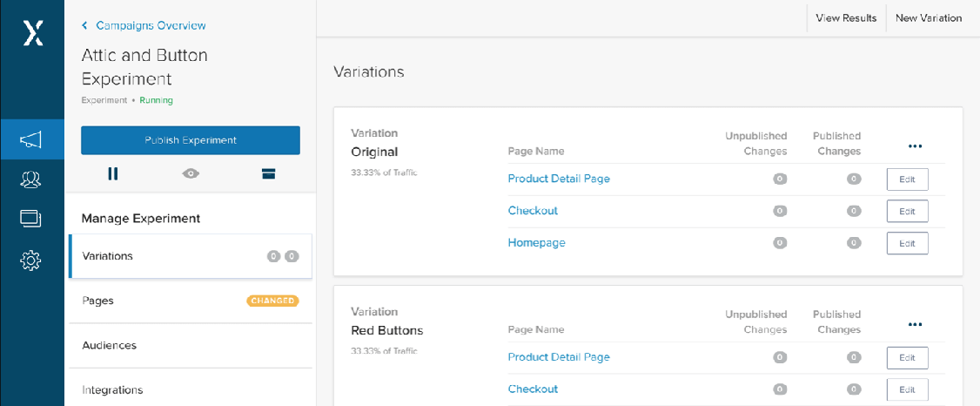
Task: Open Product Detail Page link under Red Buttons
Action: coord(559,357)
